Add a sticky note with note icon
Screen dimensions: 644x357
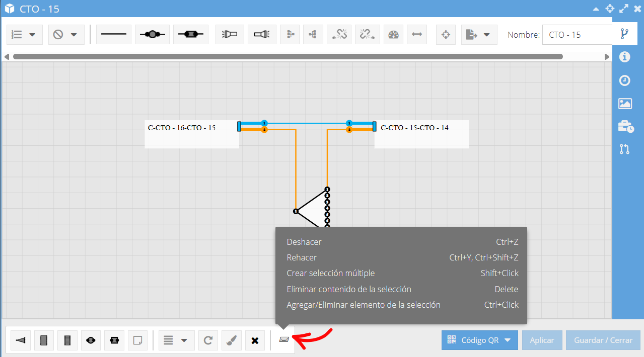tap(137, 340)
